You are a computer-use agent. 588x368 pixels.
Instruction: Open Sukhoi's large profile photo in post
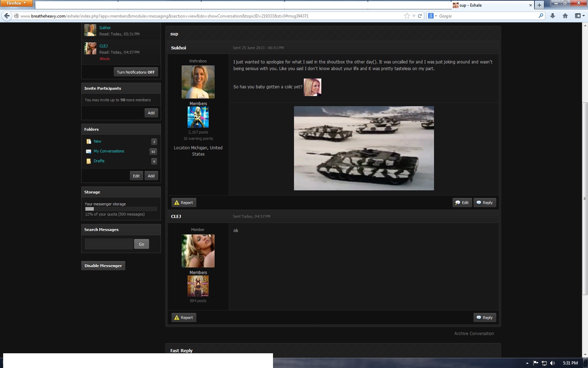click(x=198, y=82)
